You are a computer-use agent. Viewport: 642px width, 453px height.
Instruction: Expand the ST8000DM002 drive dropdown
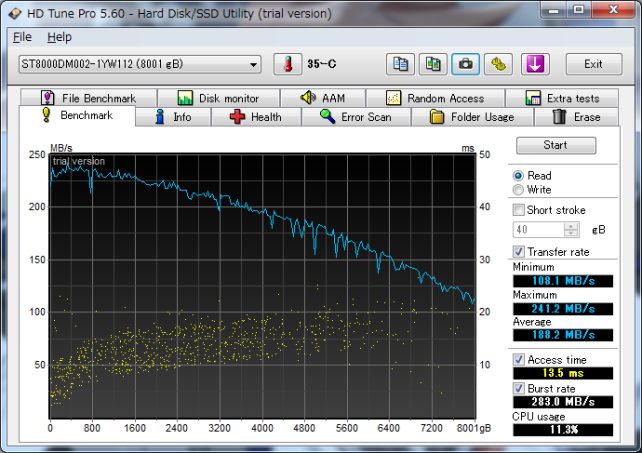point(255,65)
